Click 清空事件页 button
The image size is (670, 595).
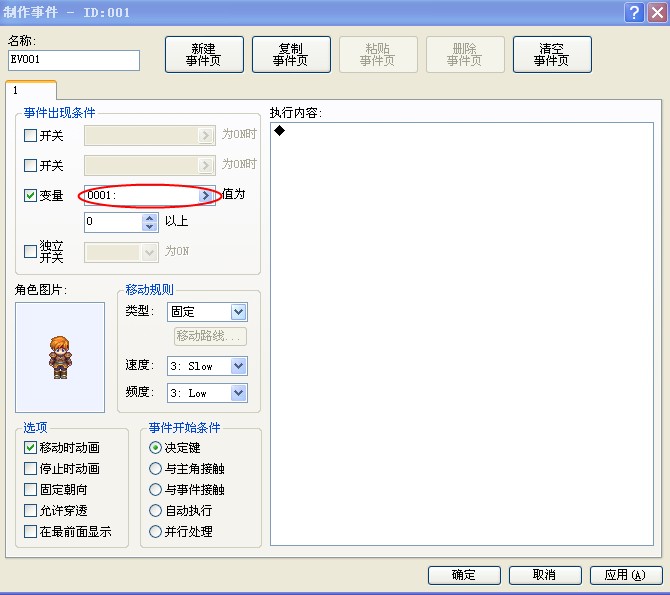(x=552, y=55)
